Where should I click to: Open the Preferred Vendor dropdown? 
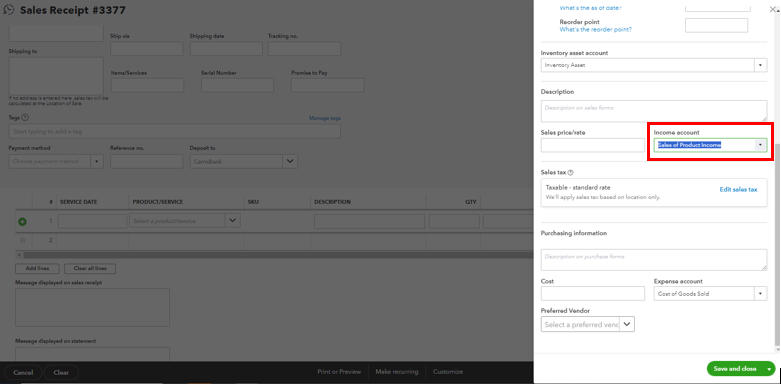627,324
